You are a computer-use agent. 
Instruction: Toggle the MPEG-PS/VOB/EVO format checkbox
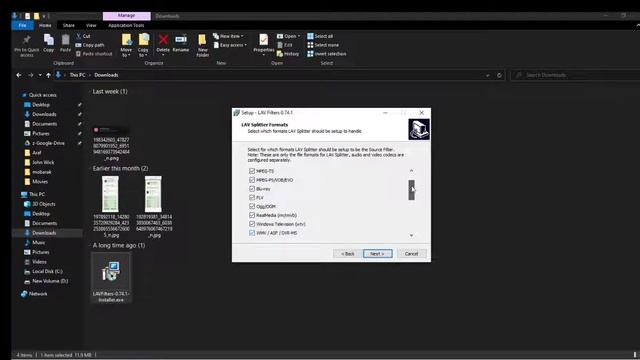tap(252, 180)
